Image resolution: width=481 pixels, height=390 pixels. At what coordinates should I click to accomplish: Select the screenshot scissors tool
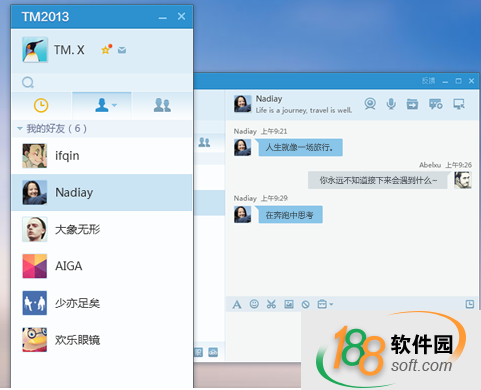click(x=271, y=304)
